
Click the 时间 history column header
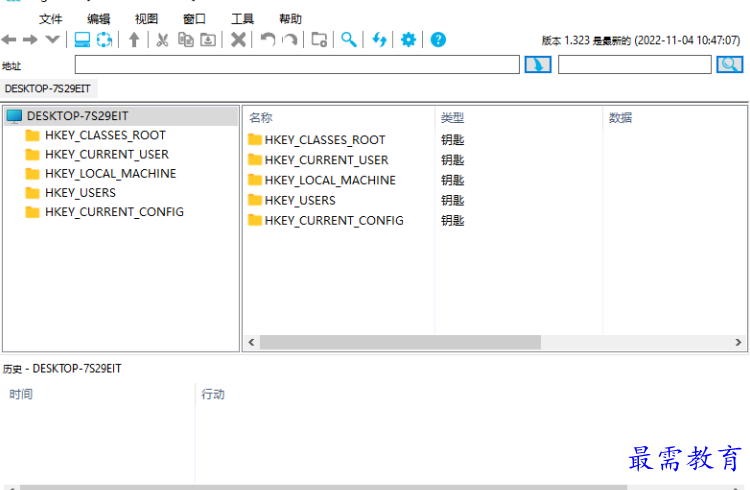click(21, 394)
